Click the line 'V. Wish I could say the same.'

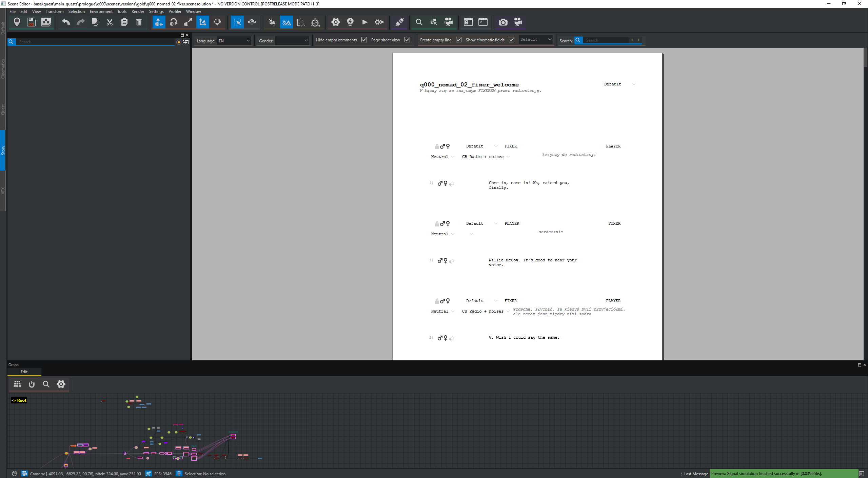(524, 338)
